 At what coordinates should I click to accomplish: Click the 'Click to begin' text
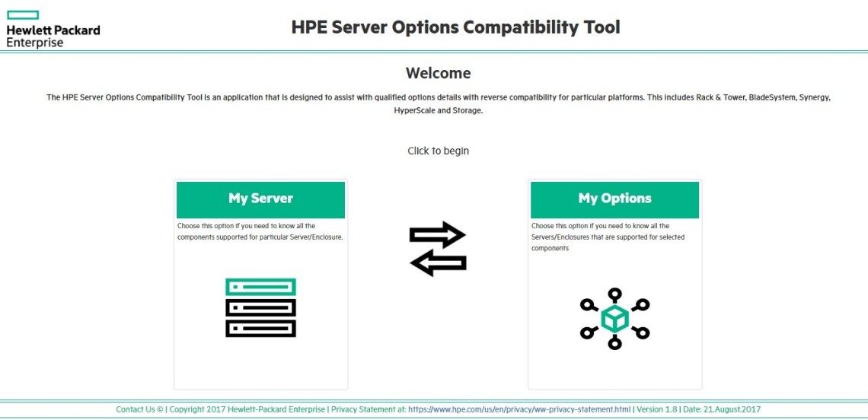click(x=438, y=151)
